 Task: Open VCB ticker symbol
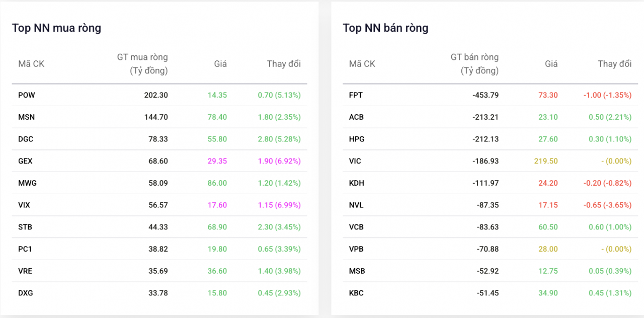(356, 227)
